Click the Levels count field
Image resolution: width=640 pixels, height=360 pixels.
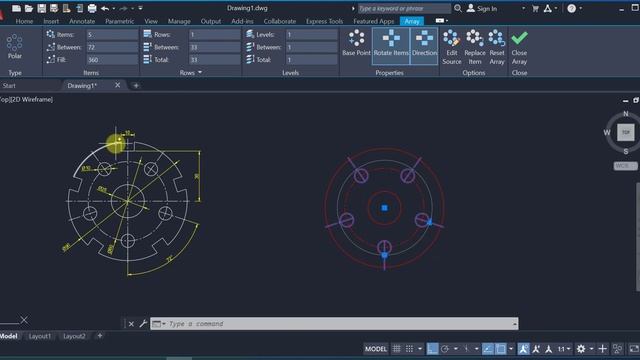(x=311, y=35)
